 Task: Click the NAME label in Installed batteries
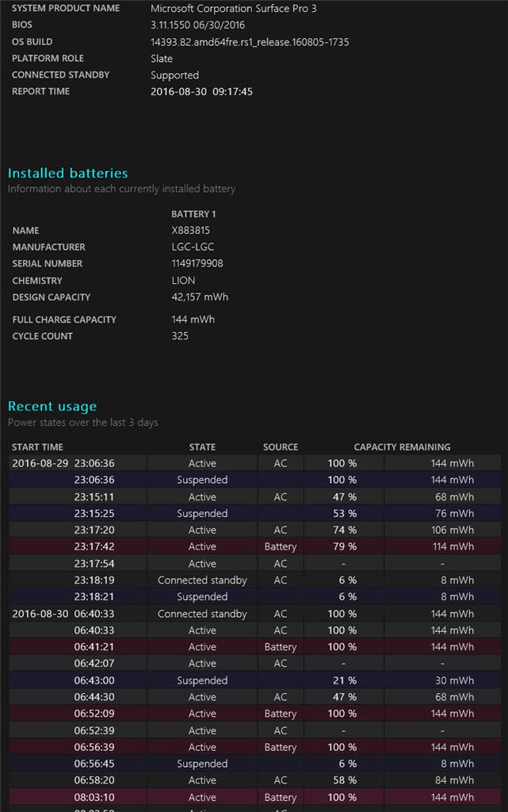tap(25, 231)
